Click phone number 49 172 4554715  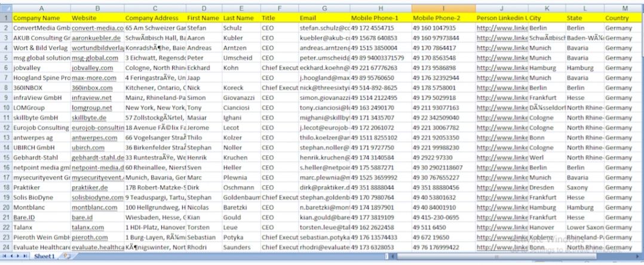click(x=381, y=28)
